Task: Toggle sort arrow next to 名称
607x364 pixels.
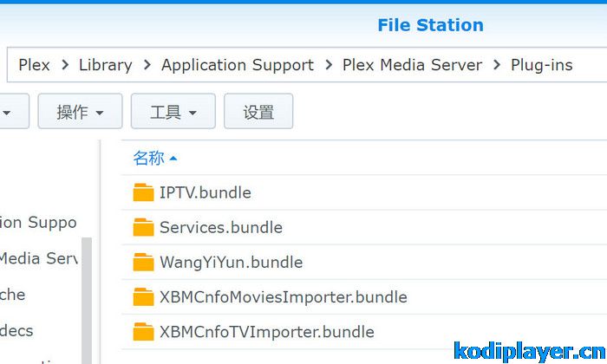Action: (x=173, y=159)
